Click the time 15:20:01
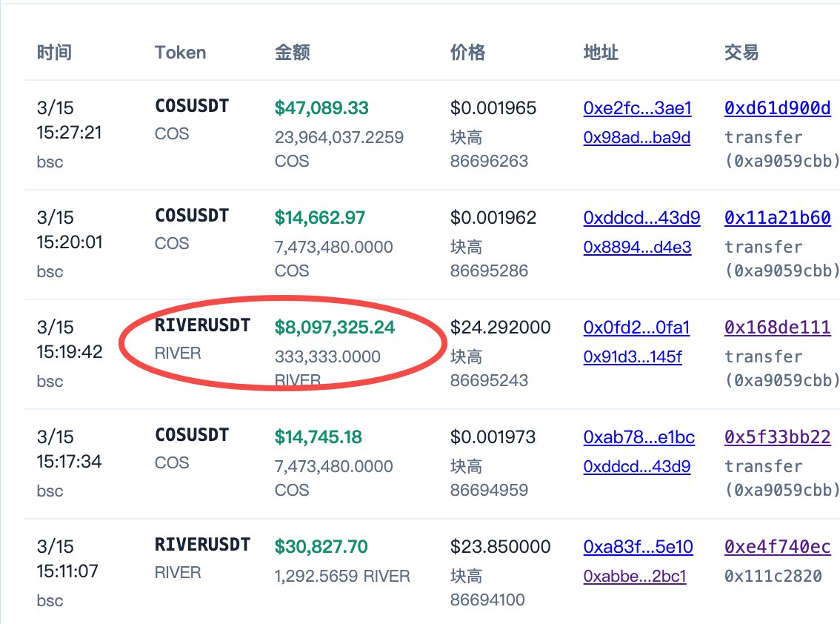Screen dimensions: 840x624 coord(69,242)
